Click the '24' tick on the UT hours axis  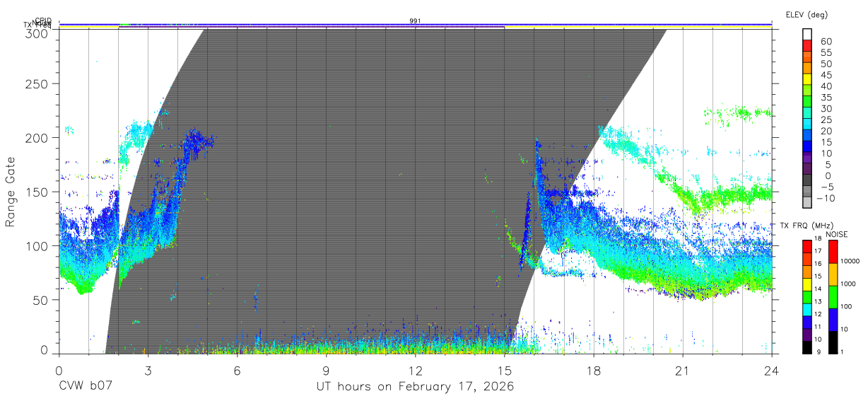tap(771, 371)
